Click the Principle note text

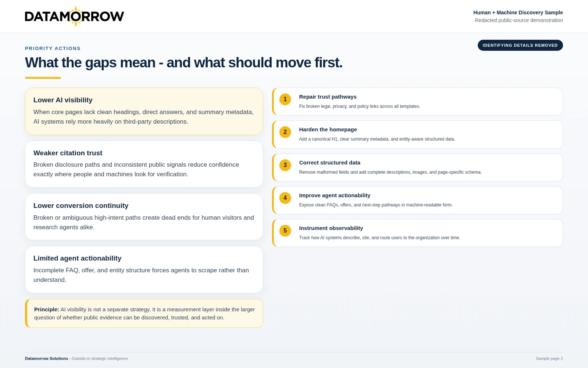[144, 314]
